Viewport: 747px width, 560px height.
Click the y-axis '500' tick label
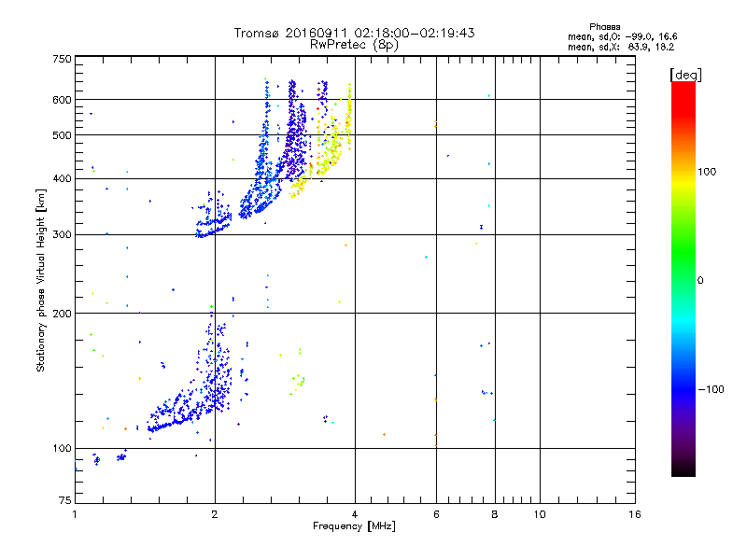click(62, 135)
